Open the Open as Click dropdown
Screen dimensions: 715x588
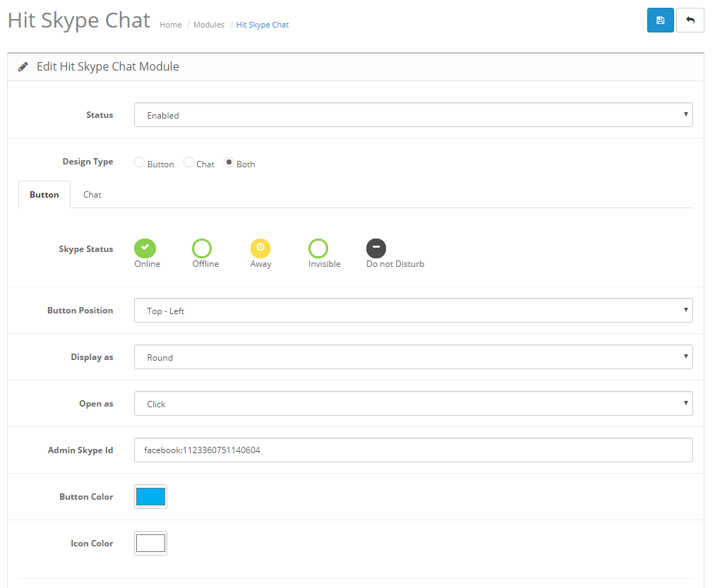point(413,403)
